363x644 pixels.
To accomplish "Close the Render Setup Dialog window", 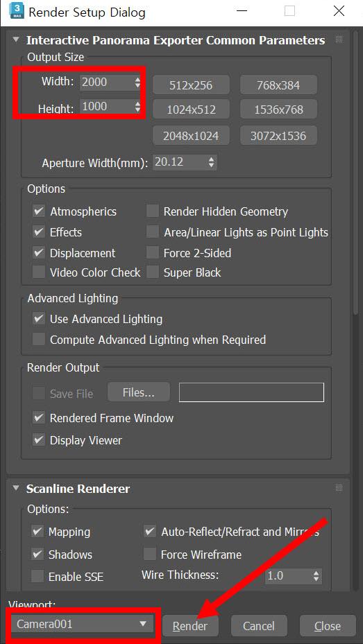I will tap(339, 12).
